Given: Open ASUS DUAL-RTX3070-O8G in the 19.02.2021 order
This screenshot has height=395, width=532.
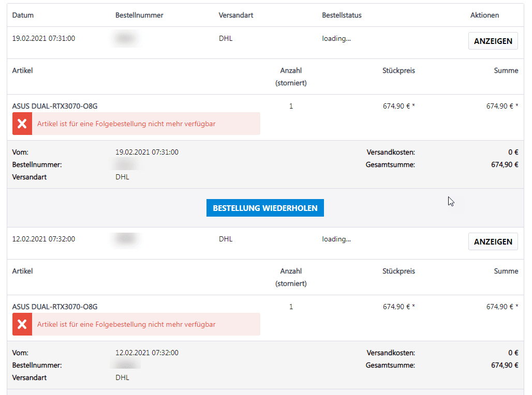Looking at the screenshot, I should pyautogui.click(x=55, y=106).
